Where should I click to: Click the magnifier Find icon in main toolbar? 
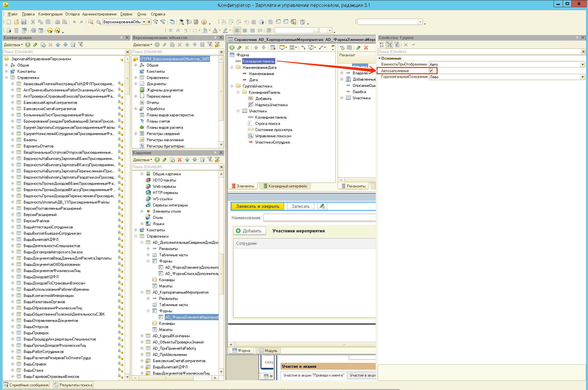pyautogui.click(x=98, y=22)
